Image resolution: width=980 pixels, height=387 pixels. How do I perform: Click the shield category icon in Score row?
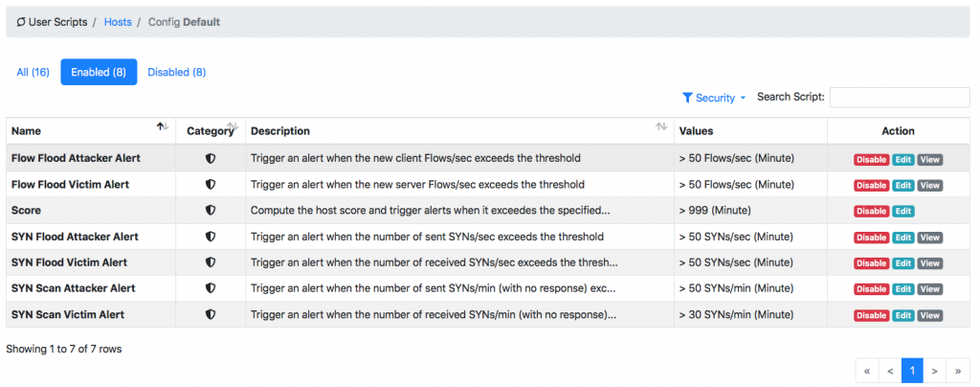(x=210, y=211)
